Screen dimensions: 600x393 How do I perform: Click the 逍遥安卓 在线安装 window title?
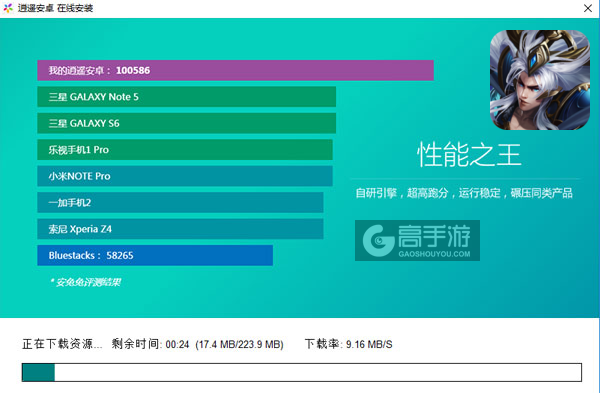[x=55, y=8]
